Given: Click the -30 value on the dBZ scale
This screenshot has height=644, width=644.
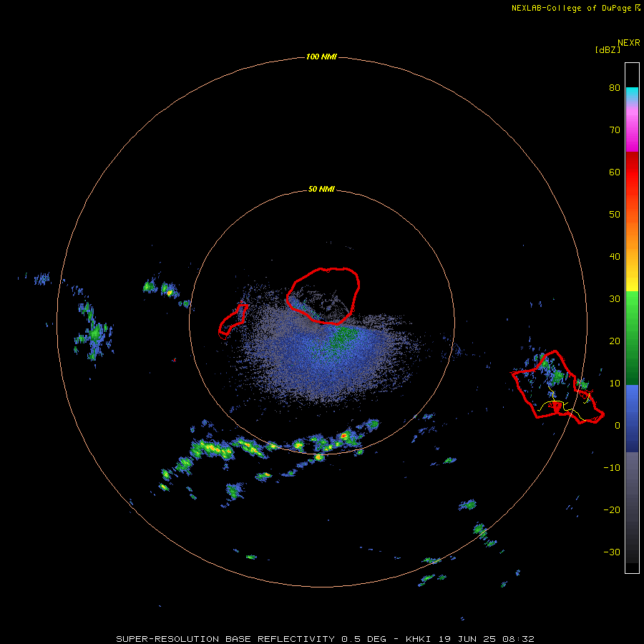Looking at the screenshot, I should click(612, 552).
